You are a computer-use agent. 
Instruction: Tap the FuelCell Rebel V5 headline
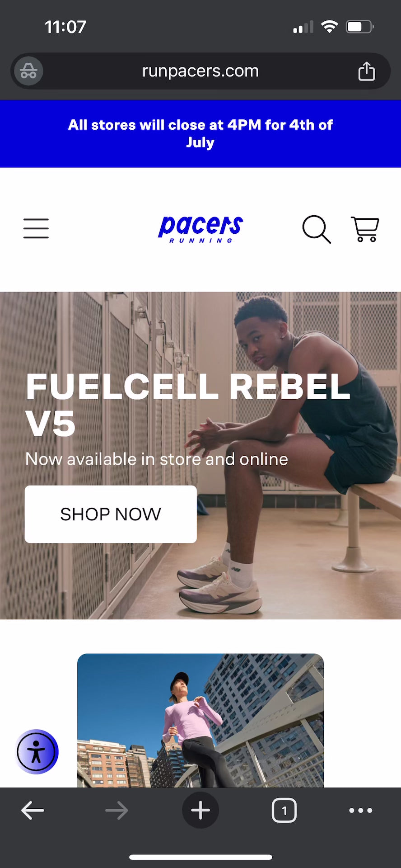(188, 405)
